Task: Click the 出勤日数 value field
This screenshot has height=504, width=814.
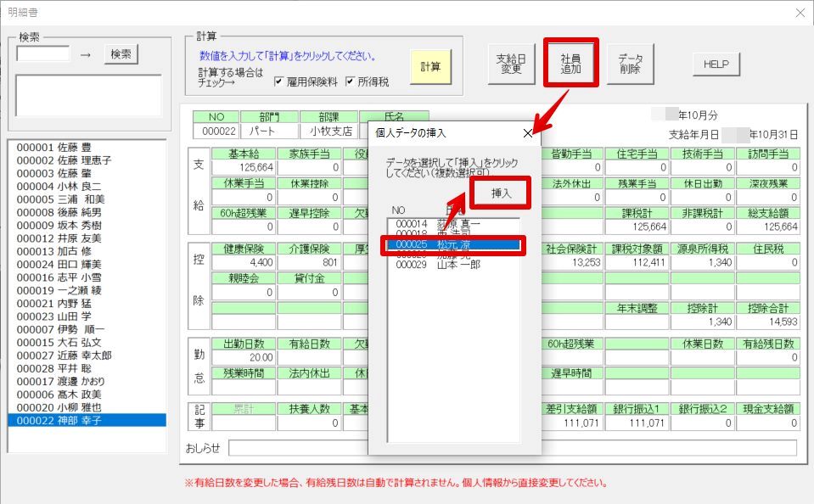Action: click(244, 358)
